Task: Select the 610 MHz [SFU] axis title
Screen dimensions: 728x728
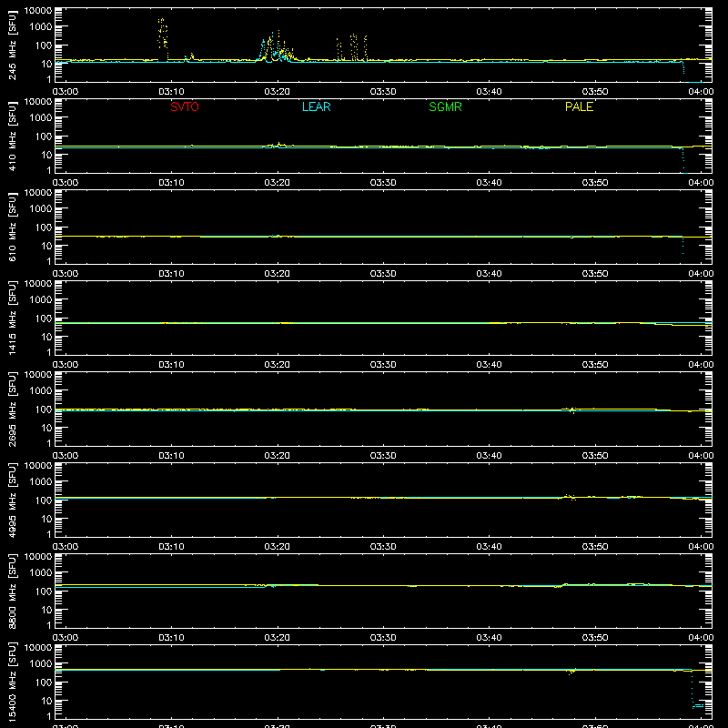Action: point(12,227)
